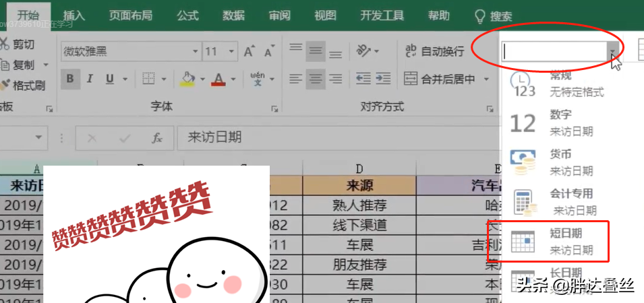Open the name box dropdown arrow
The image size is (644, 303).
click(x=38, y=137)
